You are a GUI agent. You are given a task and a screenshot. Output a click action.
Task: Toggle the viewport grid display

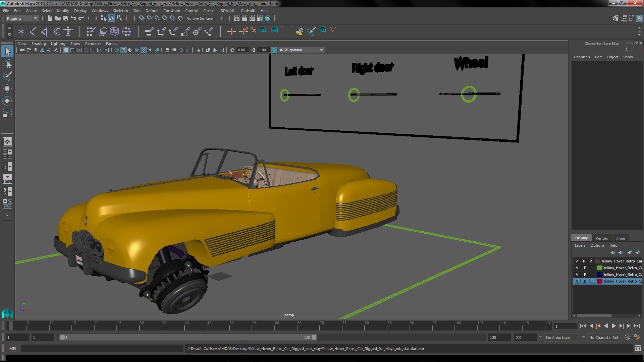pos(66,50)
